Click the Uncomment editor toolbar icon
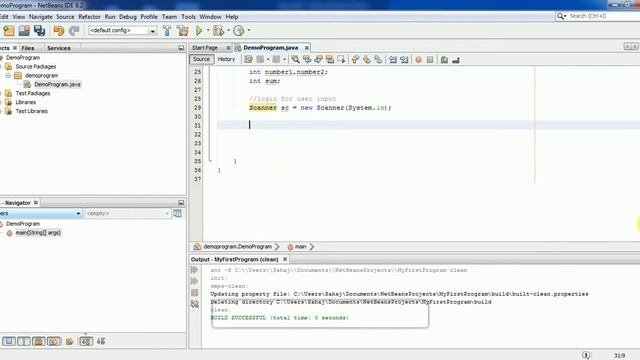 [456, 60]
